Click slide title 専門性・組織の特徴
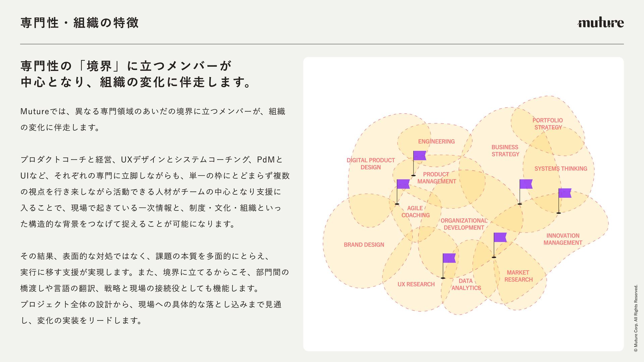644x362 pixels. [x=79, y=23]
